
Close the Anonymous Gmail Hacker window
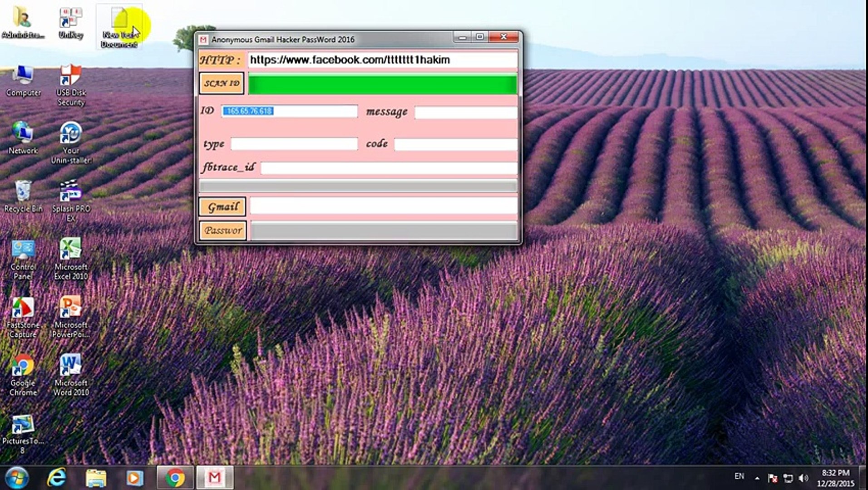coord(503,37)
